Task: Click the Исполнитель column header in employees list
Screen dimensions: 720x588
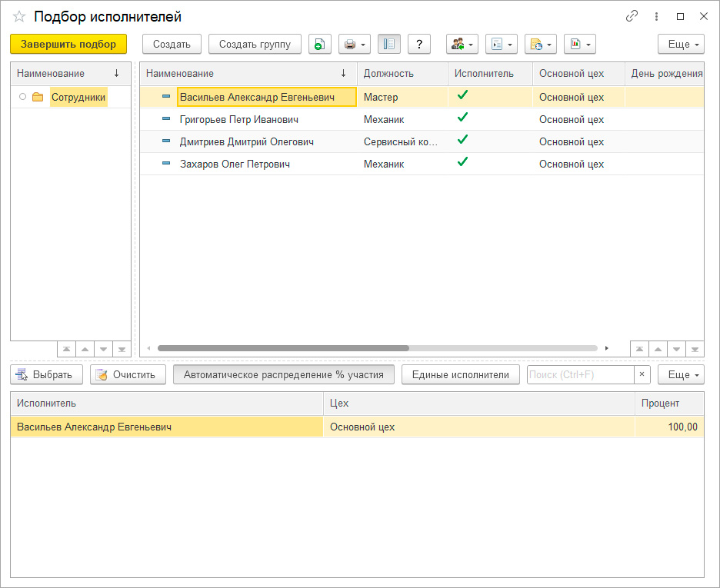Action: pos(491,73)
